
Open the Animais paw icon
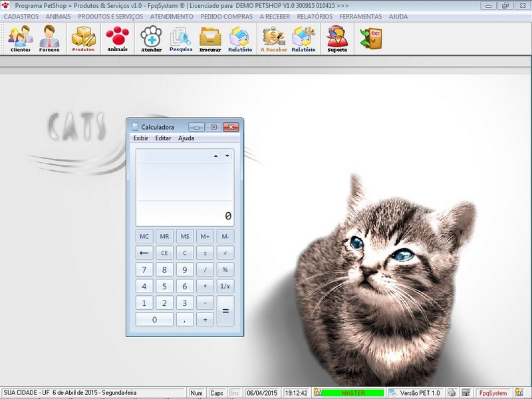click(x=118, y=39)
